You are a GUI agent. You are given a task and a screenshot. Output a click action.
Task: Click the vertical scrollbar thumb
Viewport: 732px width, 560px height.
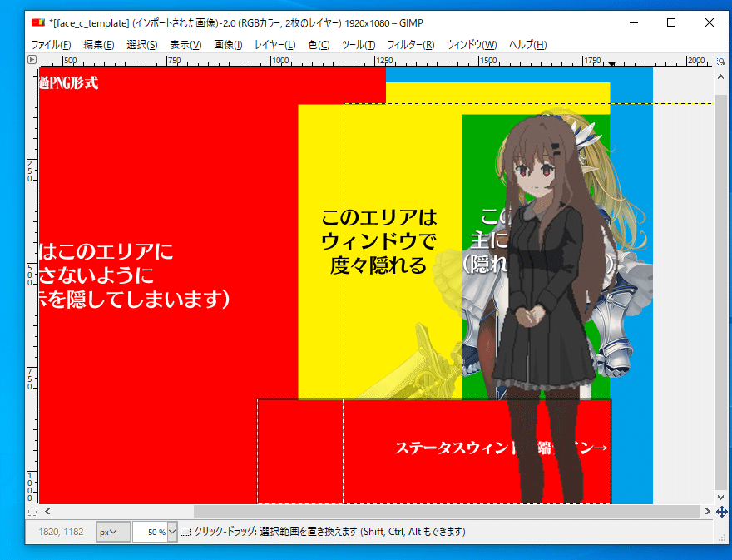[x=721, y=293]
